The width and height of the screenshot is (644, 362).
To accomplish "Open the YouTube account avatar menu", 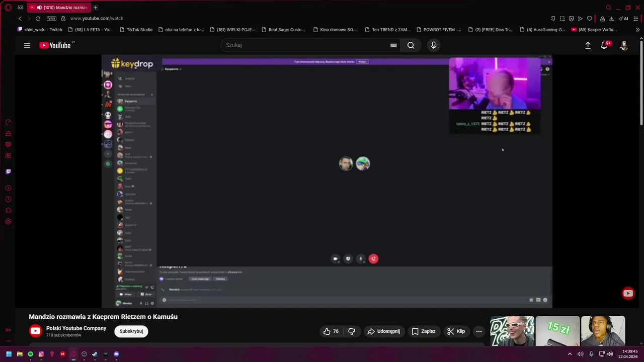I will [624, 45].
